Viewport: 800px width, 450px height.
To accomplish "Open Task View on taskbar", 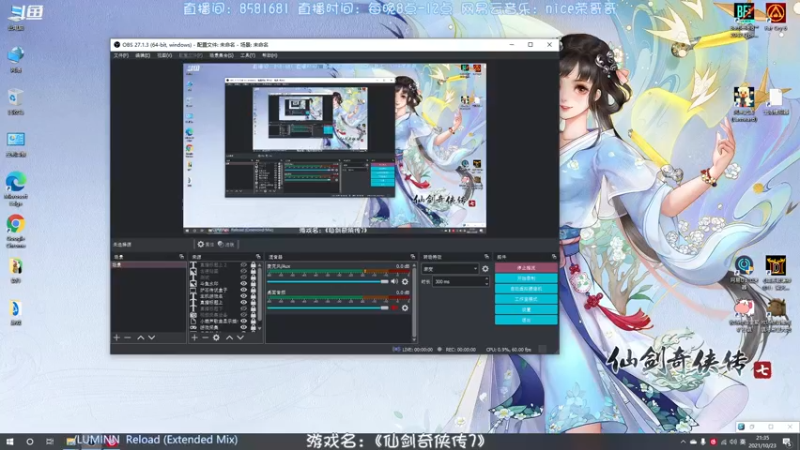I will tap(49, 442).
